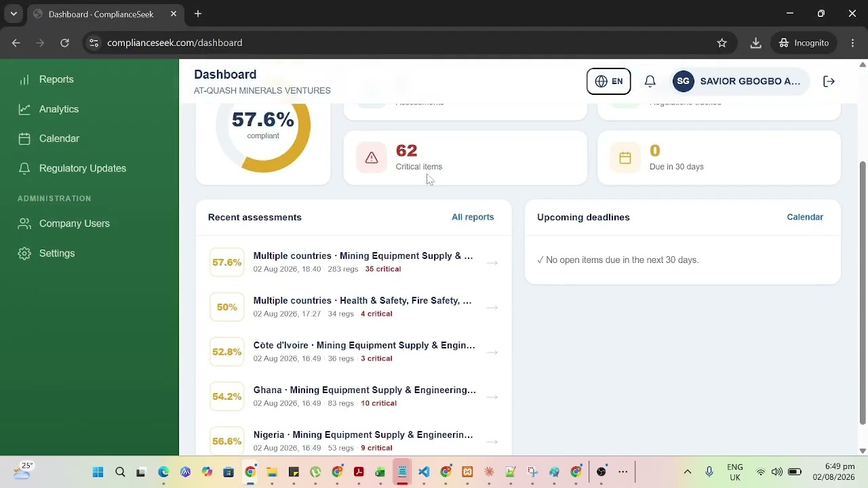Open the ENG UK language switcher

click(734, 472)
